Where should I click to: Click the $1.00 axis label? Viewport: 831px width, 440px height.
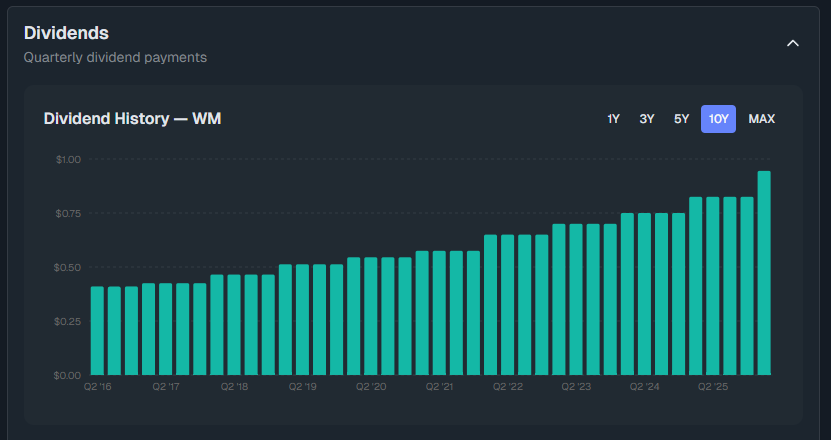[x=68, y=160]
